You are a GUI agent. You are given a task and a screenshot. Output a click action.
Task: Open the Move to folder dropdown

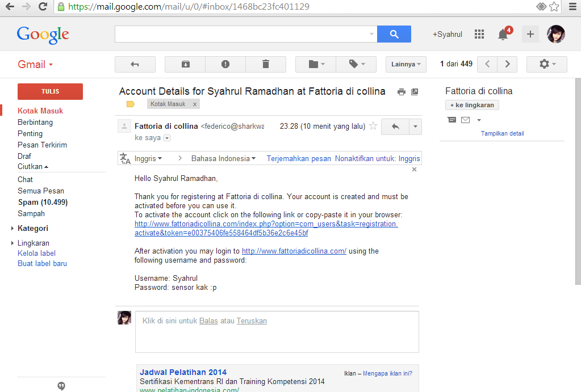pyautogui.click(x=316, y=65)
